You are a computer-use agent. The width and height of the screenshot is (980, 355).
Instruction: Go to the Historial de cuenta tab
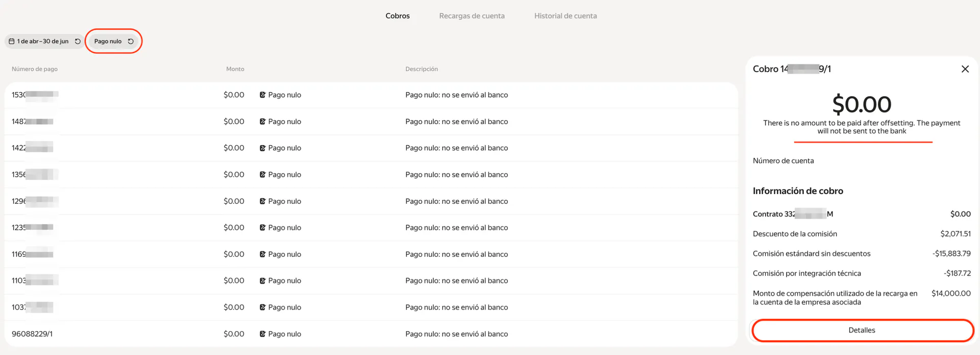click(566, 16)
